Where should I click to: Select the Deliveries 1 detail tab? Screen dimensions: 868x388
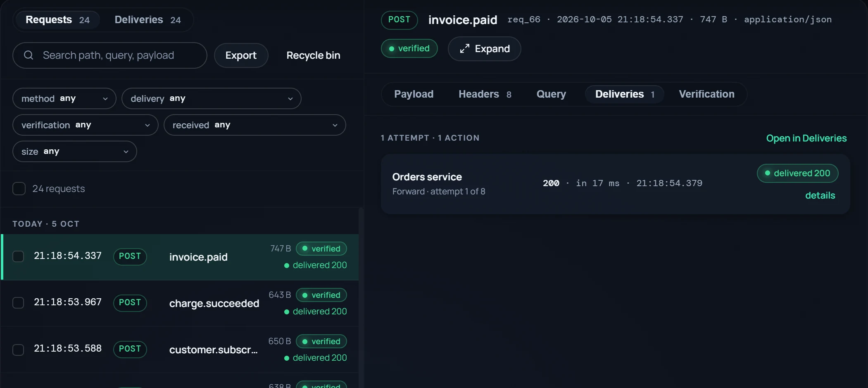[x=625, y=94]
